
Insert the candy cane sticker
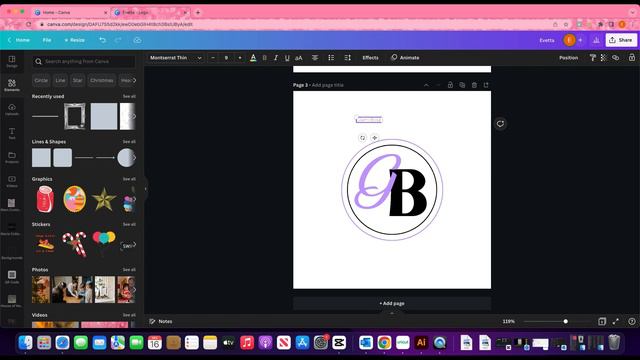[x=75, y=244]
